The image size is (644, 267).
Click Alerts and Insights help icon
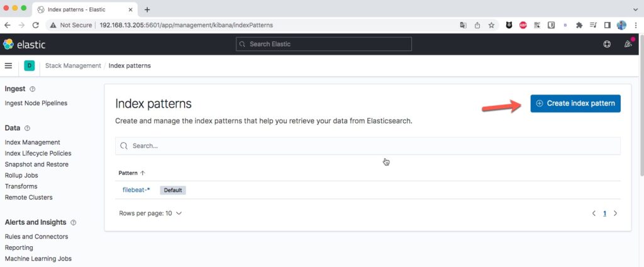pos(74,222)
